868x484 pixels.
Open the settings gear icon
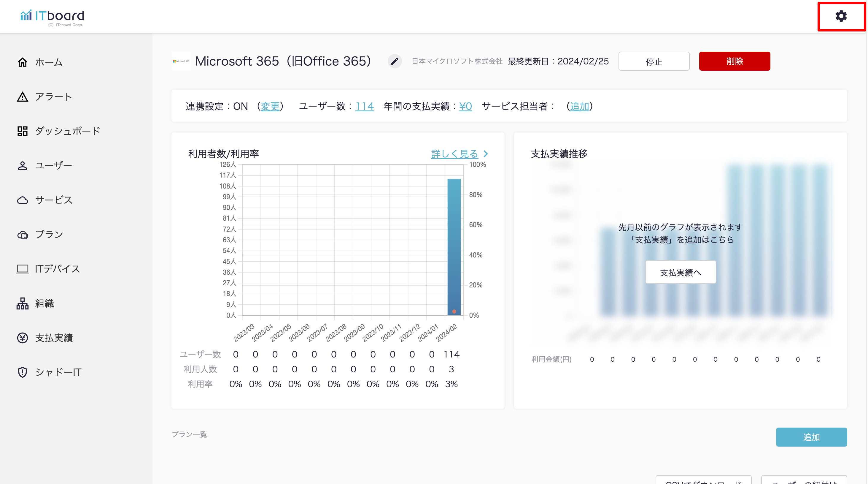[x=841, y=16]
